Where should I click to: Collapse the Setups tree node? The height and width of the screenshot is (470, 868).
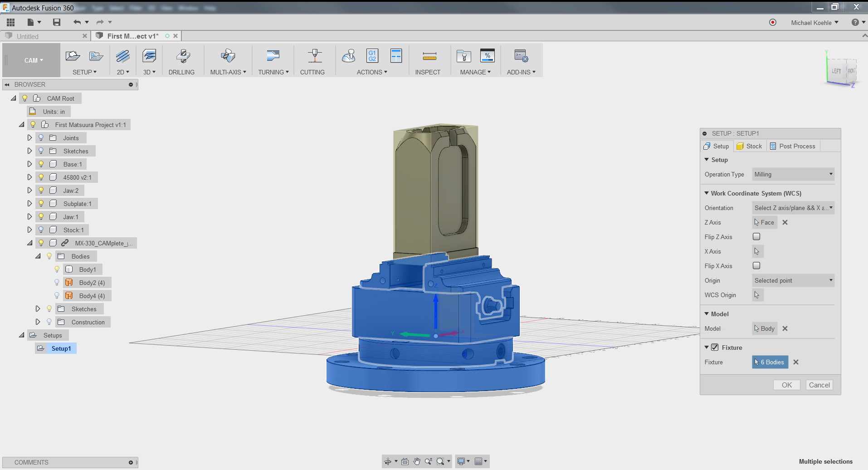coord(22,335)
